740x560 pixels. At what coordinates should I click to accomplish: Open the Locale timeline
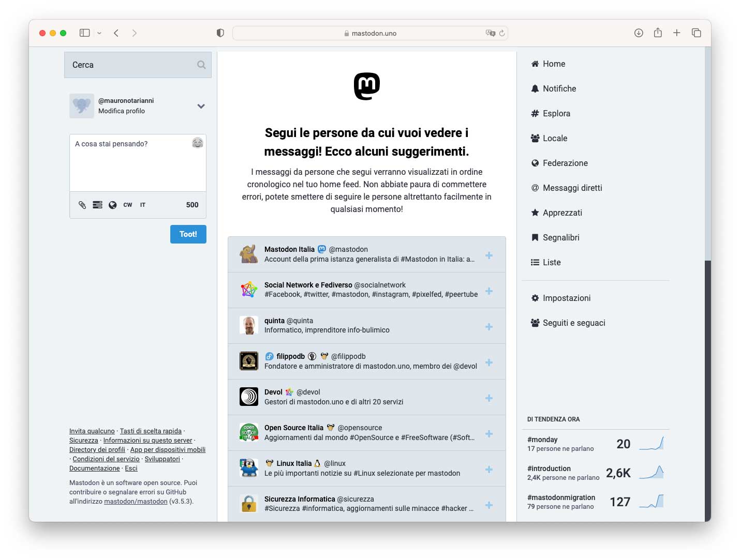pyautogui.click(x=549, y=138)
